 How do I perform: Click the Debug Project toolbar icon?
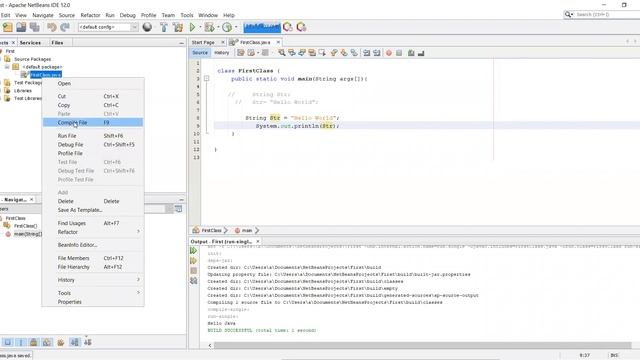tap(209, 27)
